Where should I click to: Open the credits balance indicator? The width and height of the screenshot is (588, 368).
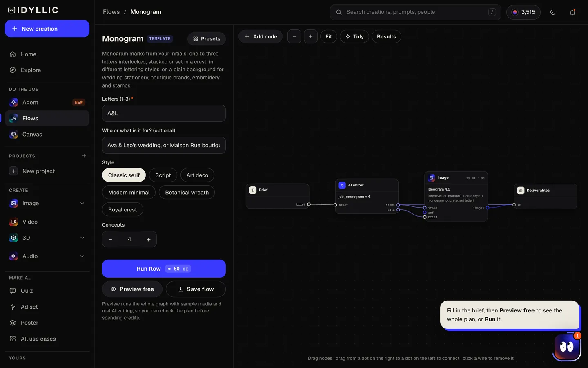click(523, 12)
